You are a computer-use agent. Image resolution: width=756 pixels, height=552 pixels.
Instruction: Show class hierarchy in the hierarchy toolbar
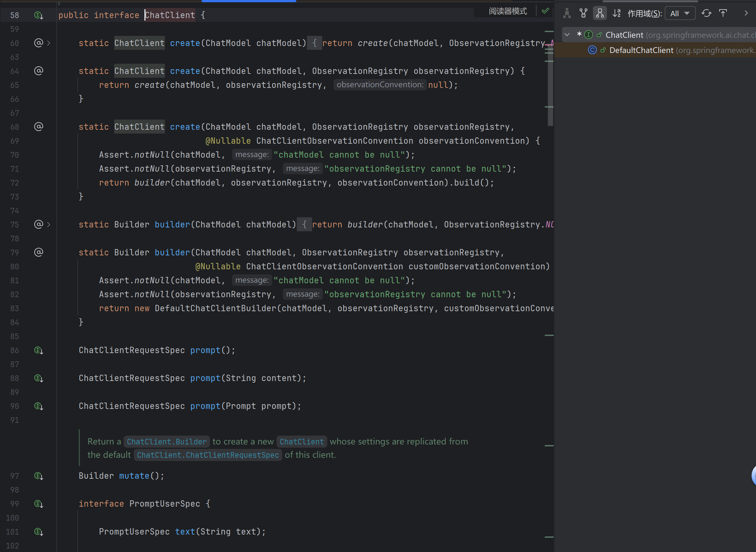[x=567, y=13]
